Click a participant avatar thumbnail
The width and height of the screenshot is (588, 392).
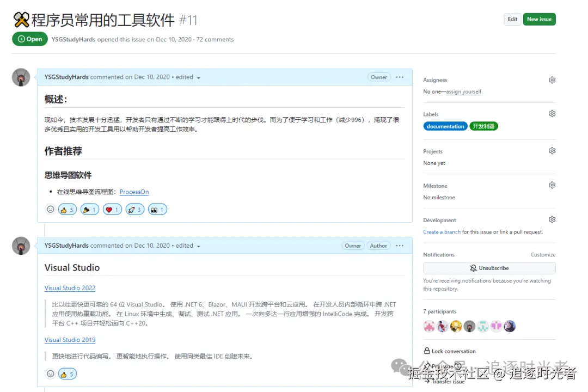(430, 326)
